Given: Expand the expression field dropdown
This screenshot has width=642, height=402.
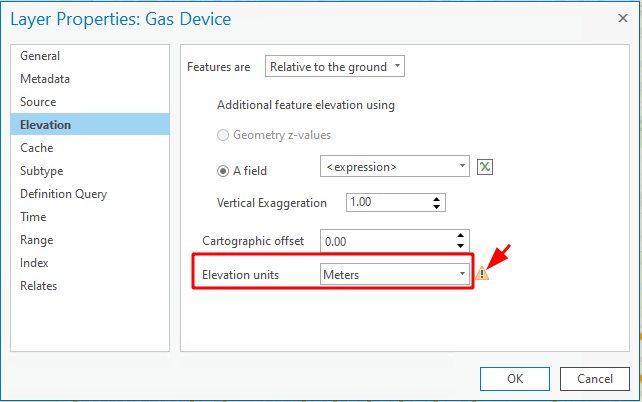Looking at the screenshot, I should [x=395, y=166].
